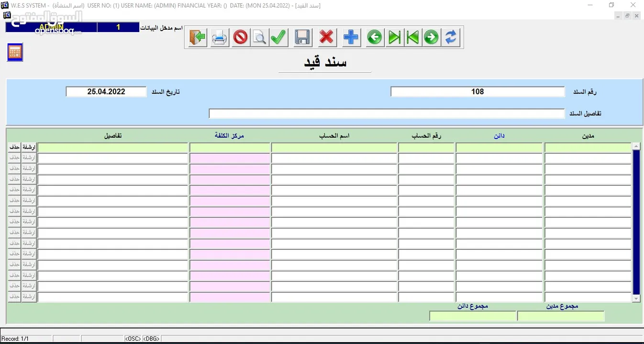Click grid scrollbar up arrow
644x344 pixels.
(636, 146)
